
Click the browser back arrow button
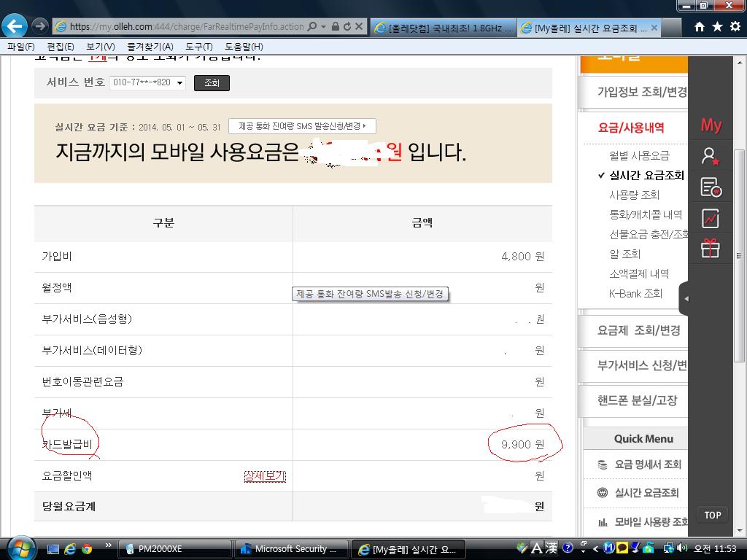click(x=15, y=26)
